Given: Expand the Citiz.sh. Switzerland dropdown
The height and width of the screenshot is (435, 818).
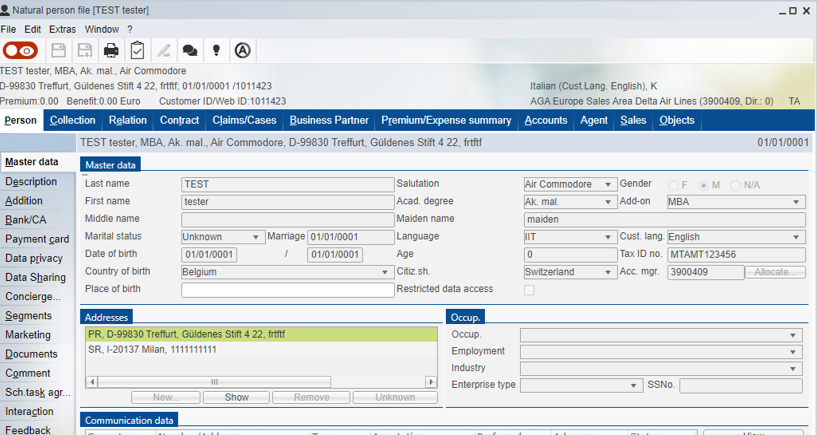Looking at the screenshot, I should [x=608, y=272].
